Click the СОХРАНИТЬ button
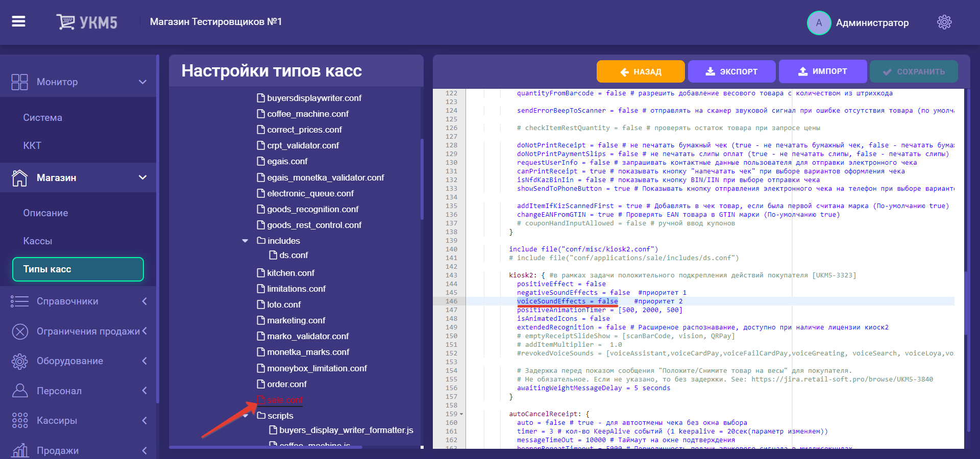This screenshot has height=459, width=980. [x=914, y=71]
